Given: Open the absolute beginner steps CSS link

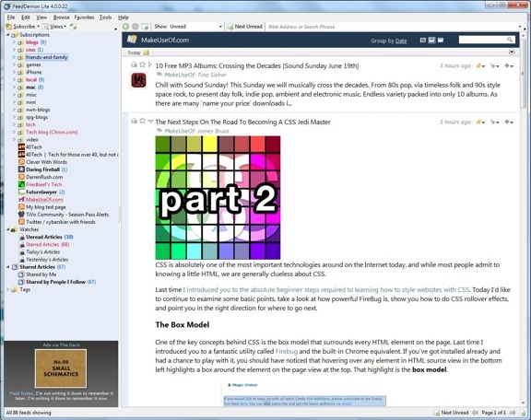Looking at the screenshot, I should 326,290.
